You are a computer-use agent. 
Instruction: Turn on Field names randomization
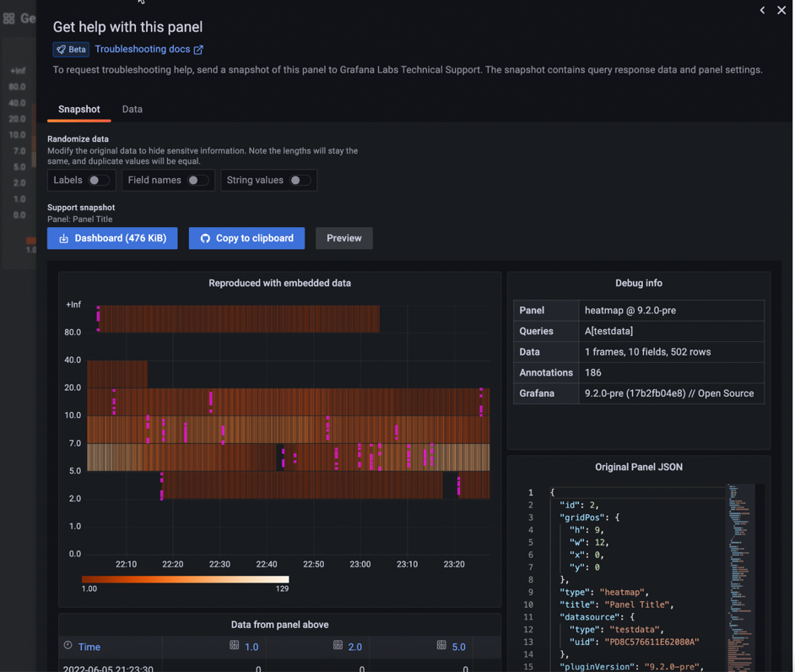pos(197,181)
